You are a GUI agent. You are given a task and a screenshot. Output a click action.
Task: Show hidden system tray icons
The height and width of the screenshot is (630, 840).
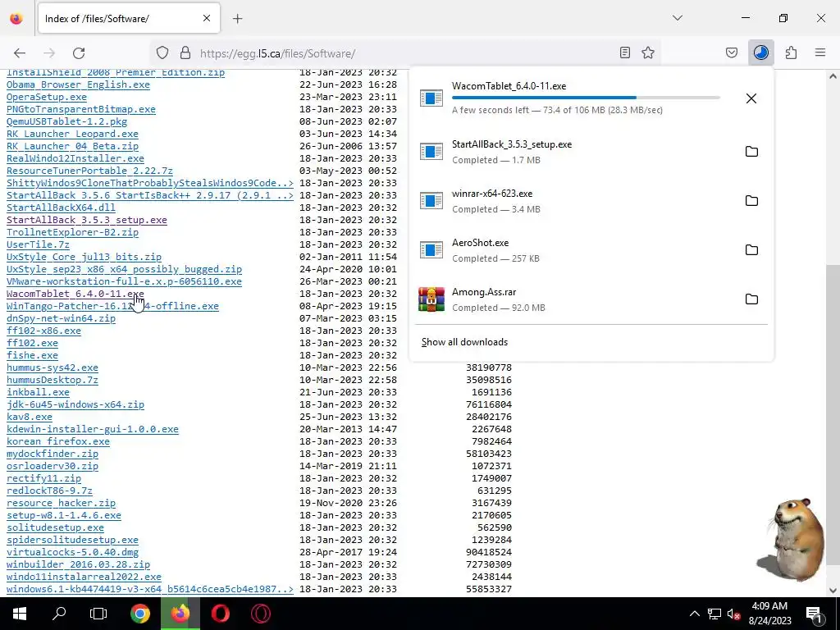[x=694, y=614]
